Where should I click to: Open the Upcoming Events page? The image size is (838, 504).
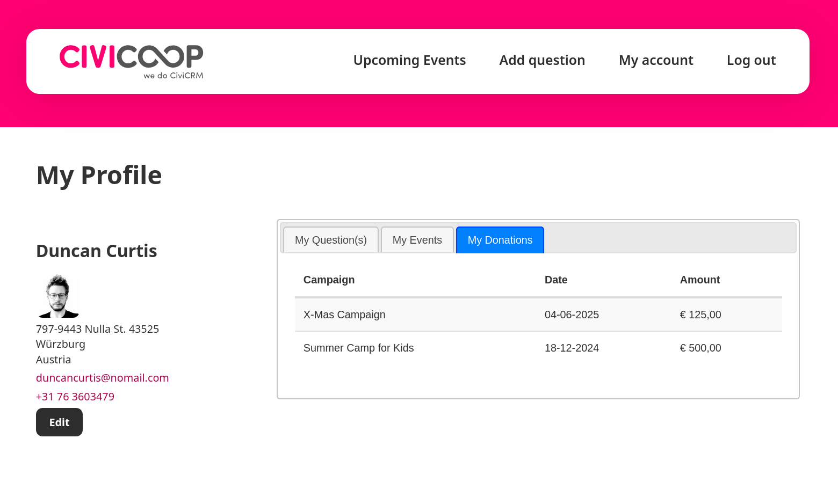pyautogui.click(x=409, y=60)
